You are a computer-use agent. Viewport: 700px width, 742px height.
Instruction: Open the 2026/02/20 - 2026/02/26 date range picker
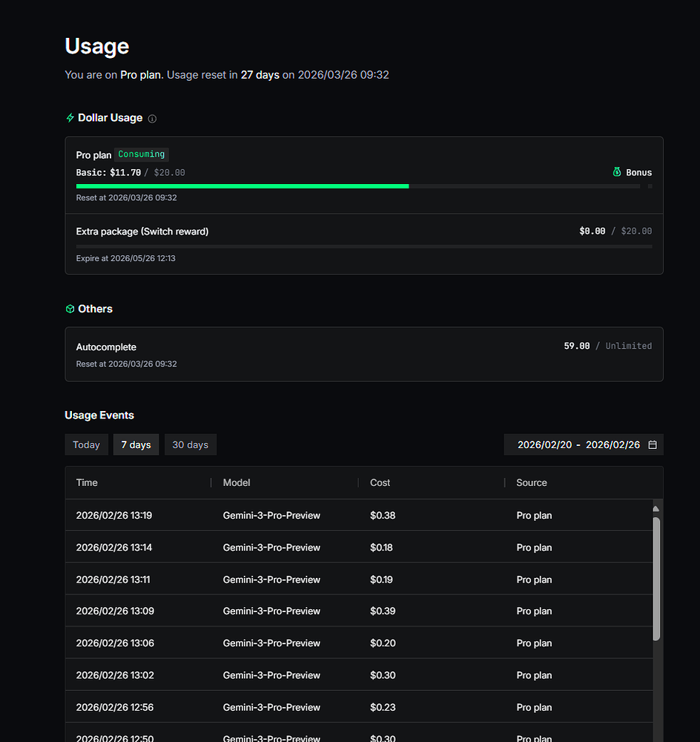tap(584, 444)
